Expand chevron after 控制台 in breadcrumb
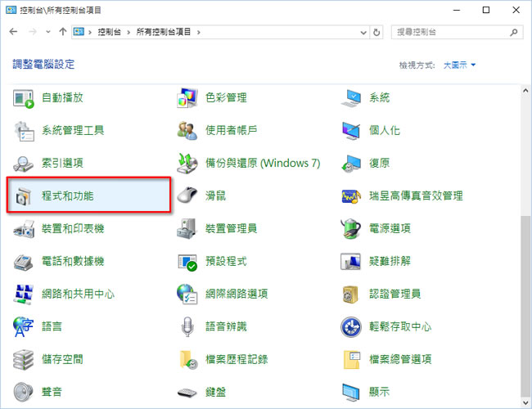This screenshot has width=532, height=409. click(128, 32)
